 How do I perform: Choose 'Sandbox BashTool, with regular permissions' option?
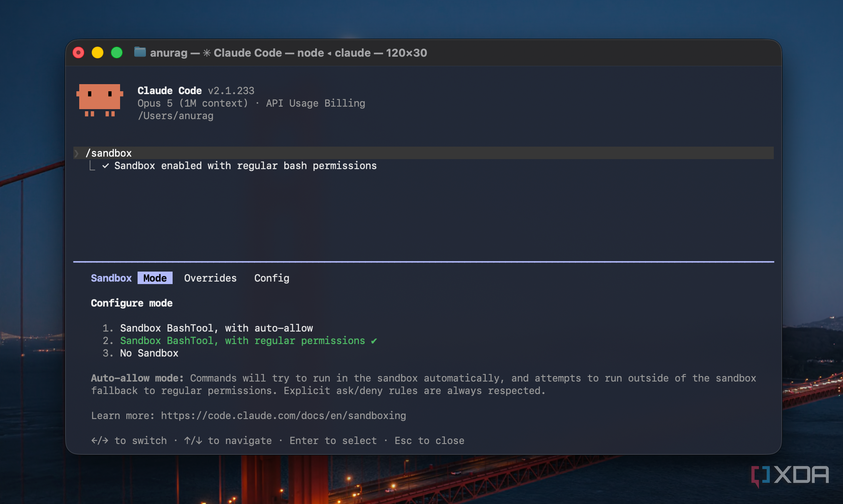pos(242,341)
